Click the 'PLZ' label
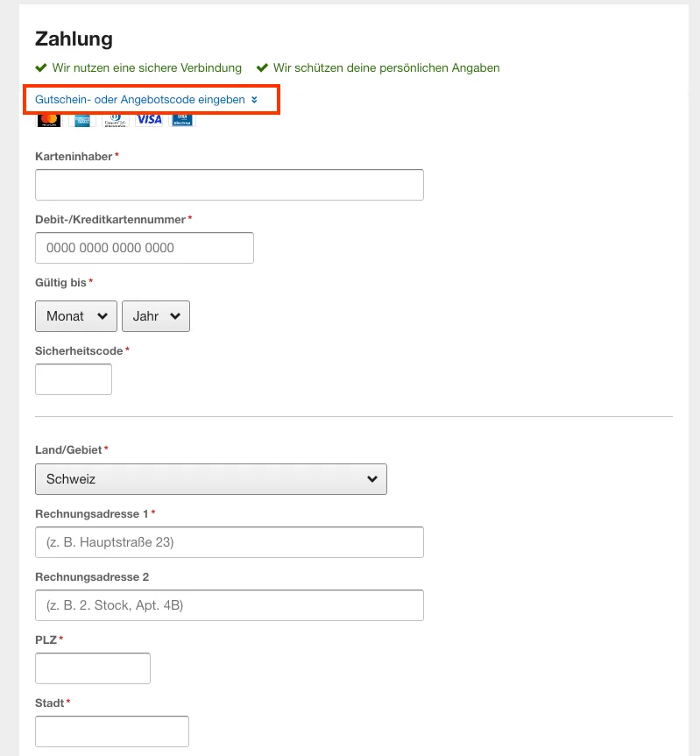 pyautogui.click(x=46, y=640)
